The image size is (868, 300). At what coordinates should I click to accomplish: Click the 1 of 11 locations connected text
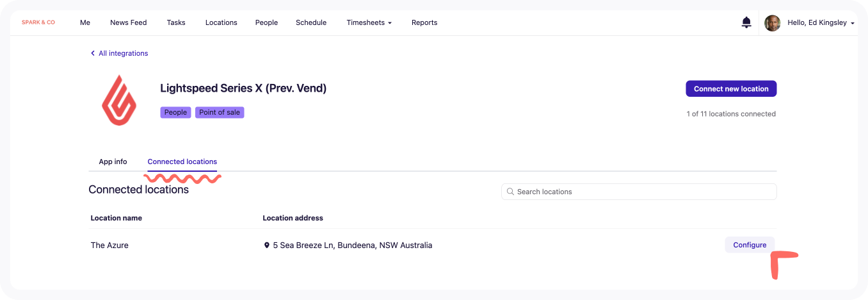pyautogui.click(x=731, y=114)
